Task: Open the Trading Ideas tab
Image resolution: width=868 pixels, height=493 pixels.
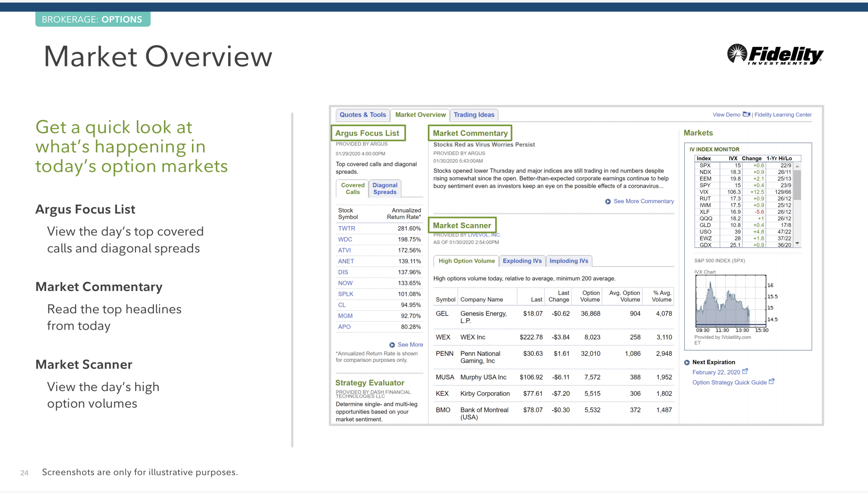Action: tap(473, 115)
